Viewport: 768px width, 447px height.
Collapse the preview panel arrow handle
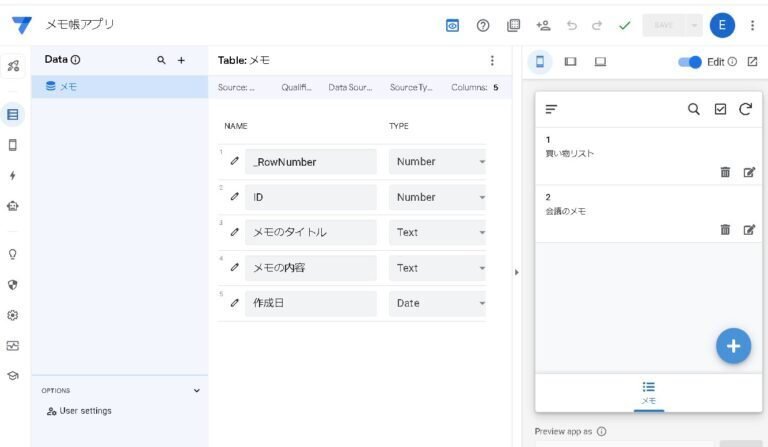click(x=516, y=272)
